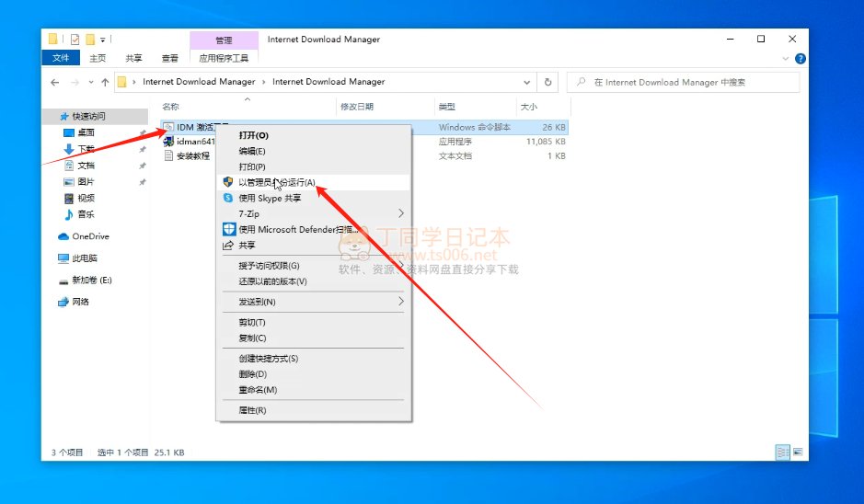Select 此电脑 in navigation pane

pyautogui.click(x=85, y=258)
